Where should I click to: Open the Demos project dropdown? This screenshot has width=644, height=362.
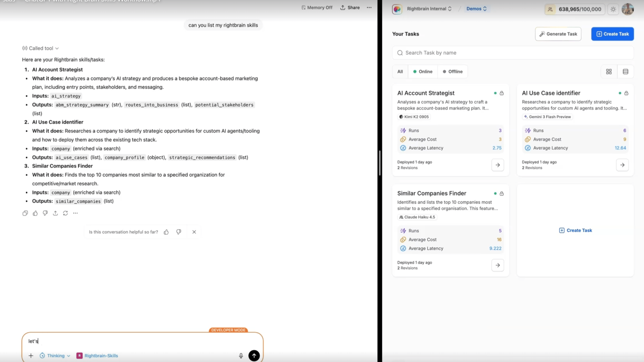pyautogui.click(x=476, y=9)
